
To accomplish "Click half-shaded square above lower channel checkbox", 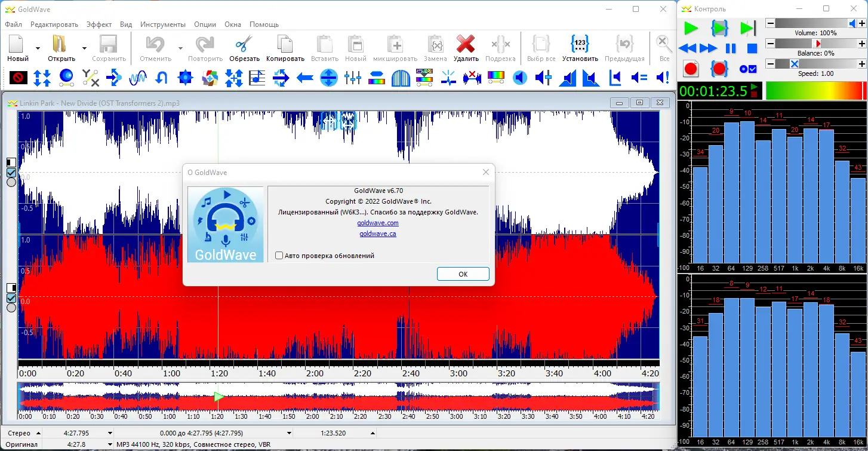I will point(11,288).
